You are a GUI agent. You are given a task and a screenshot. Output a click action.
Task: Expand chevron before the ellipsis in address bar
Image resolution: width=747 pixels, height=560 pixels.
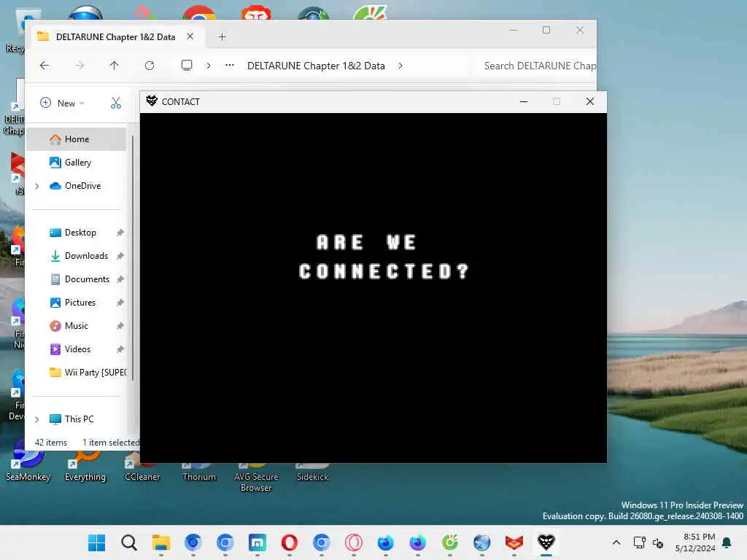tap(208, 66)
